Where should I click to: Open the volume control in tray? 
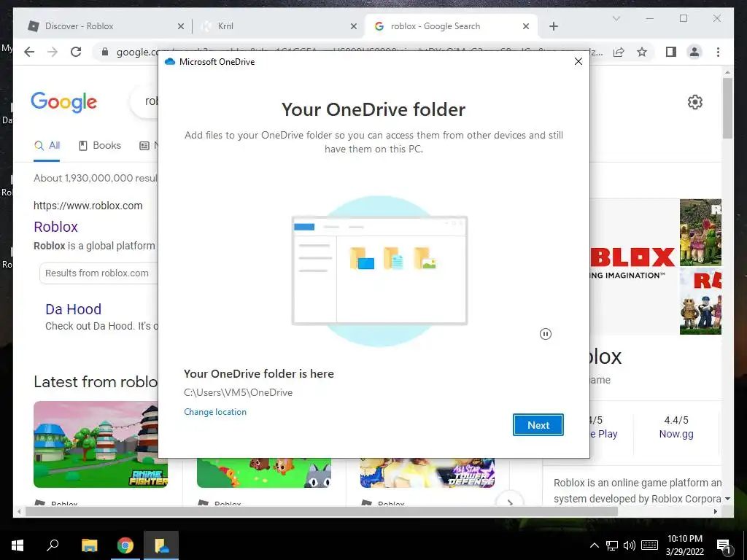(x=630, y=545)
